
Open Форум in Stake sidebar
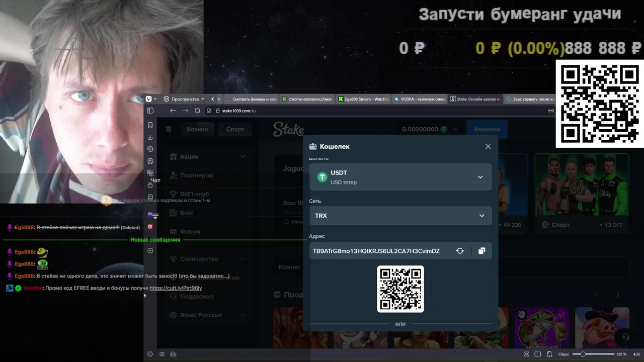pos(190,231)
